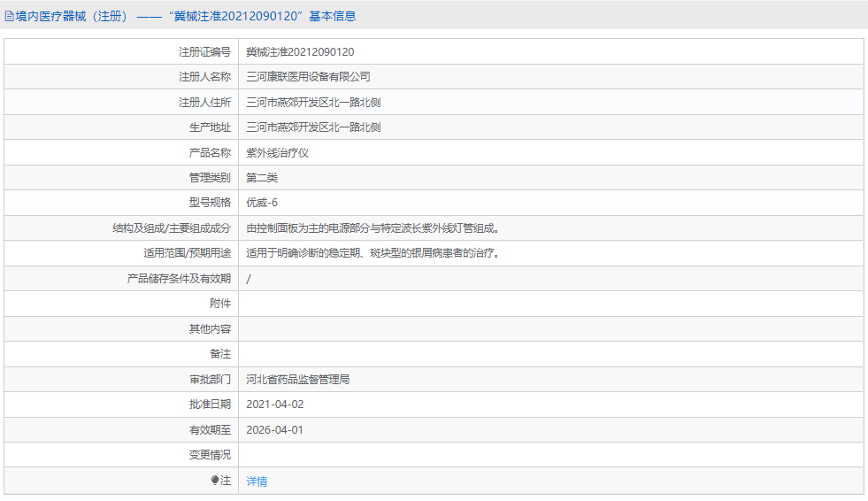Screen dimensions: 868x501
Task: Click the 型号规格 label
Action: [210, 203]
